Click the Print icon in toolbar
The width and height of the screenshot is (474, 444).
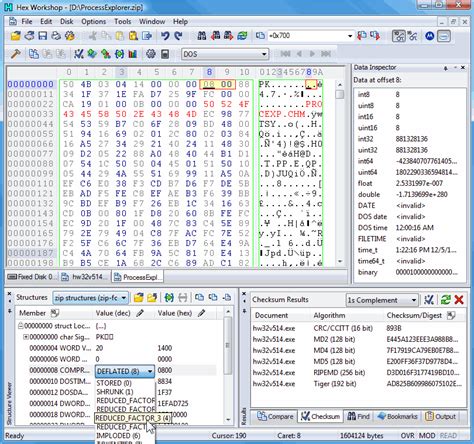click(56, 36)
